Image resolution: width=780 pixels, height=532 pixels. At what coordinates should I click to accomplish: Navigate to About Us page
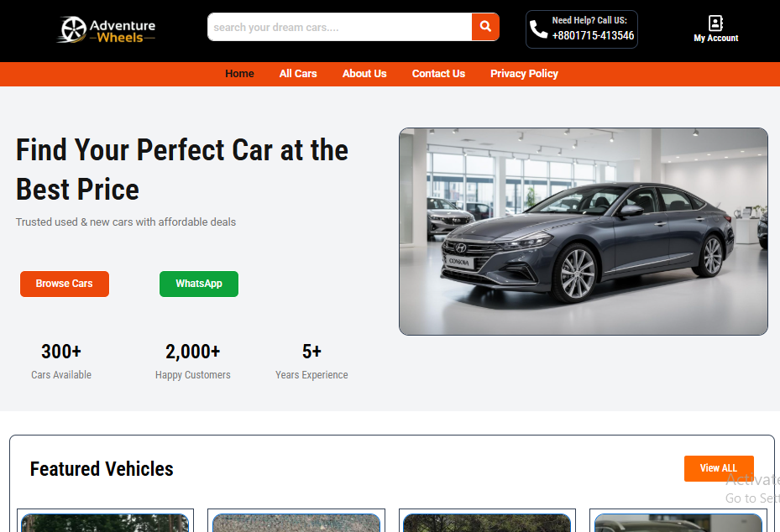click(364, 74)
